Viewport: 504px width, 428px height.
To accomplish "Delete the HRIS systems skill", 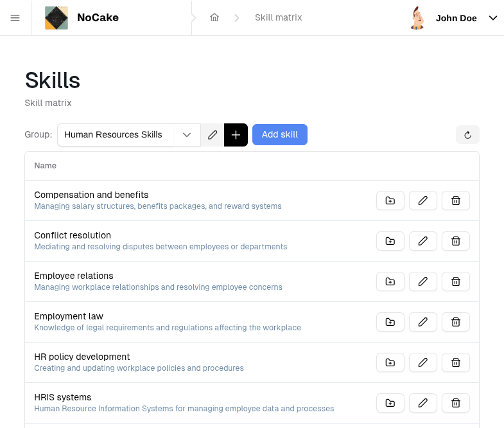I will pyautogui.click(x=456, y=403).
